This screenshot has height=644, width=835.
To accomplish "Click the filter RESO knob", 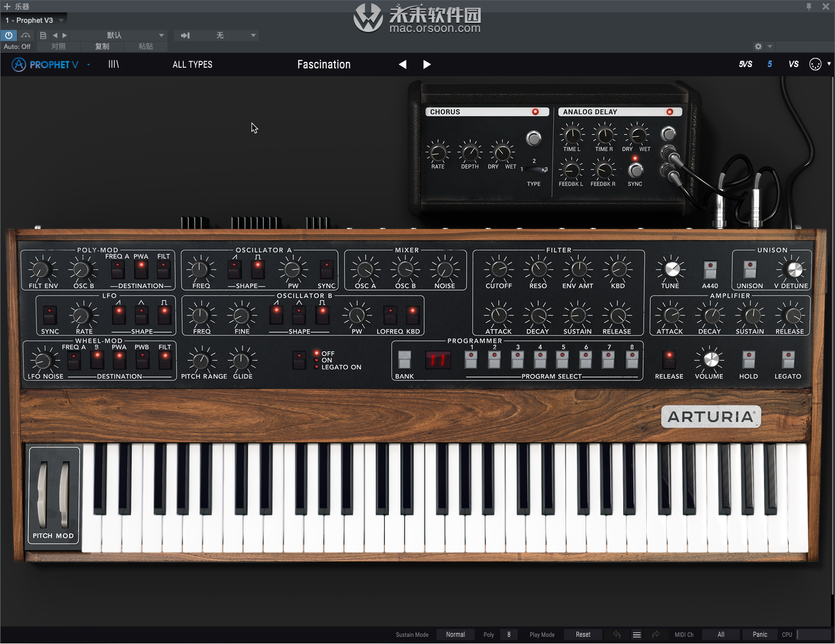I will pos(539,269).
